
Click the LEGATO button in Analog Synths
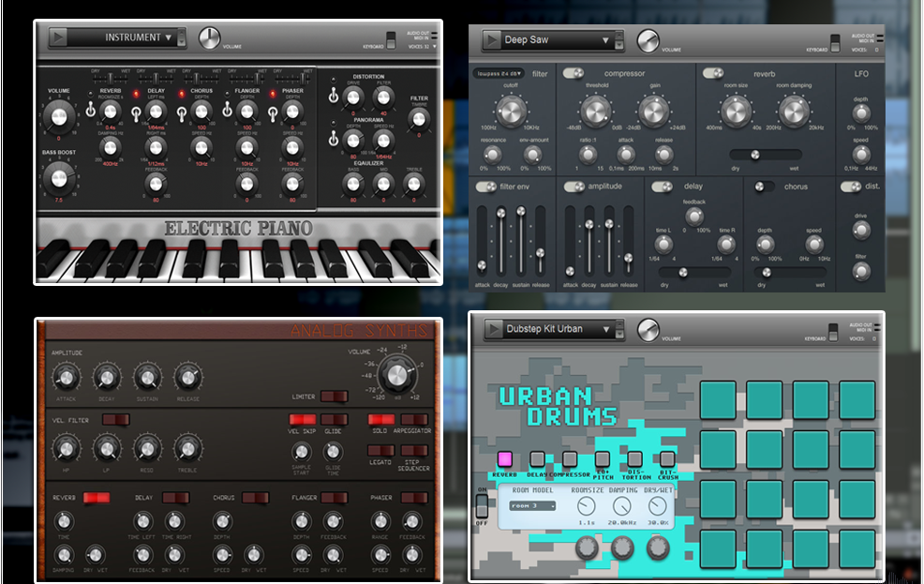click(380, 451)
